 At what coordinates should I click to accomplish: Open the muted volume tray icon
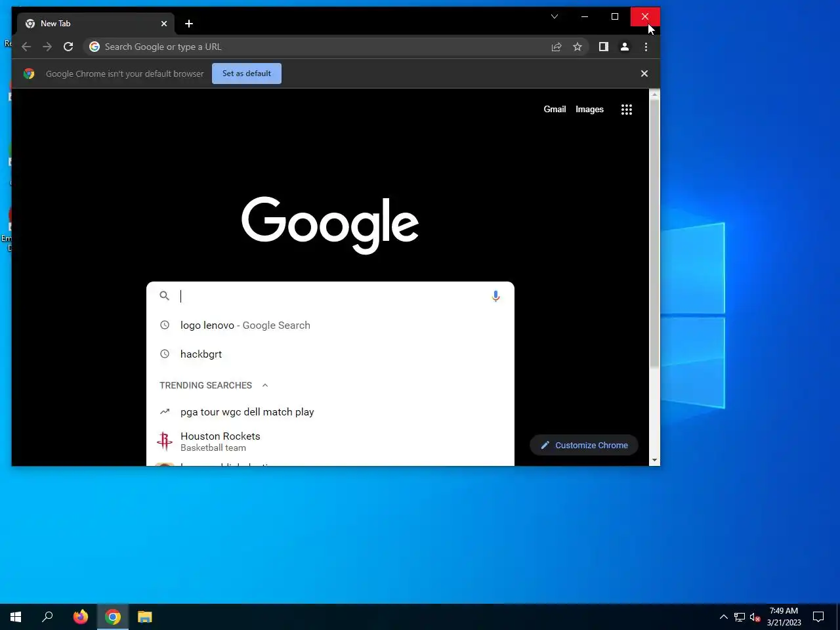pos(755,617)
